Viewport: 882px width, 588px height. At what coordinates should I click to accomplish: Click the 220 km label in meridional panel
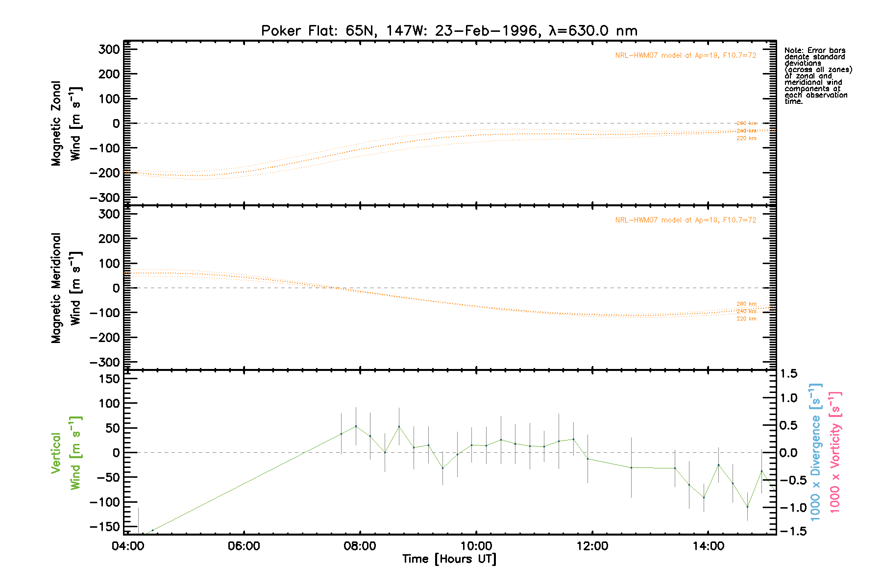(x=746, y=319)
